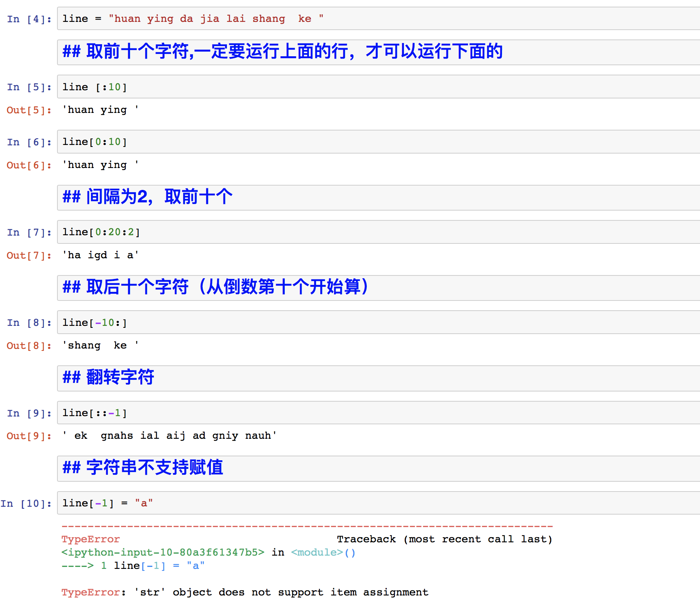
Task: Click the "In [5]:" prompt label
Action: click(x=29, y=87)
